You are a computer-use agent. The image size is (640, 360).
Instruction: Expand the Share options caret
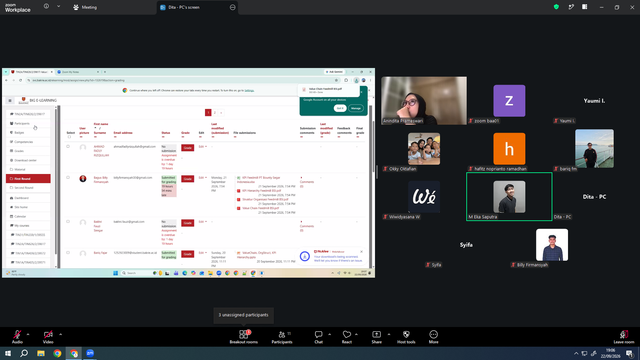(389, 334)
